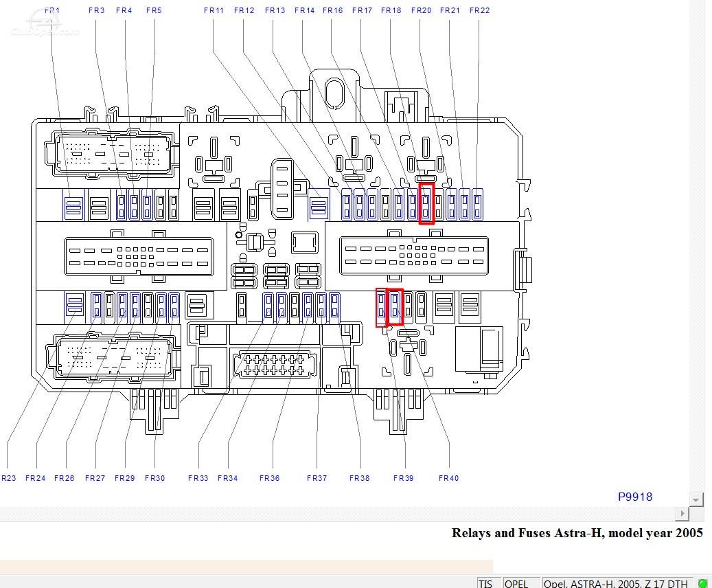The width and height of the screenshot is (712, 588).
Task: Click the scroll-right arrow button
Action: click(682, 514)
